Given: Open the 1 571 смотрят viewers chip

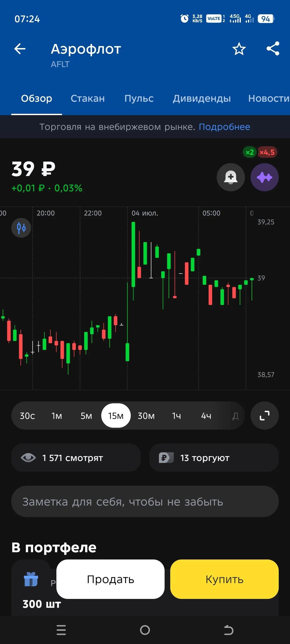Looking at the screenshot, I should [x=76, y=458].
